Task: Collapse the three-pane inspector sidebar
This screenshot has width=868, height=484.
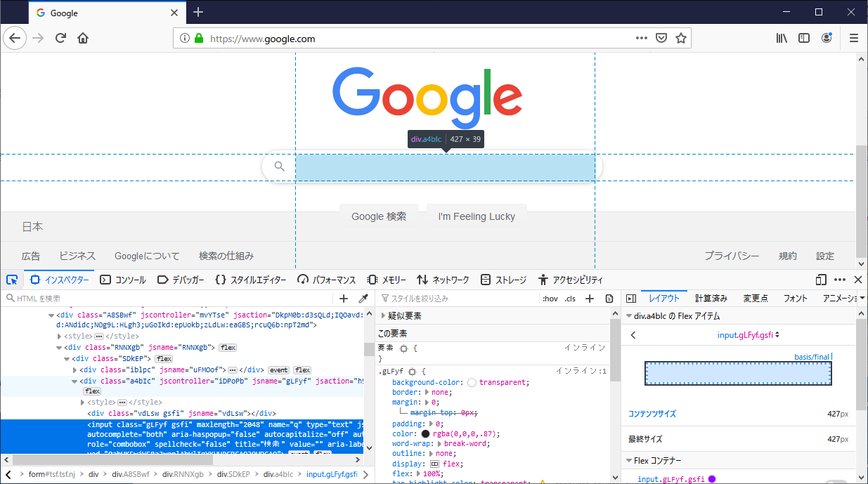Action: click(x=630, y=299)
